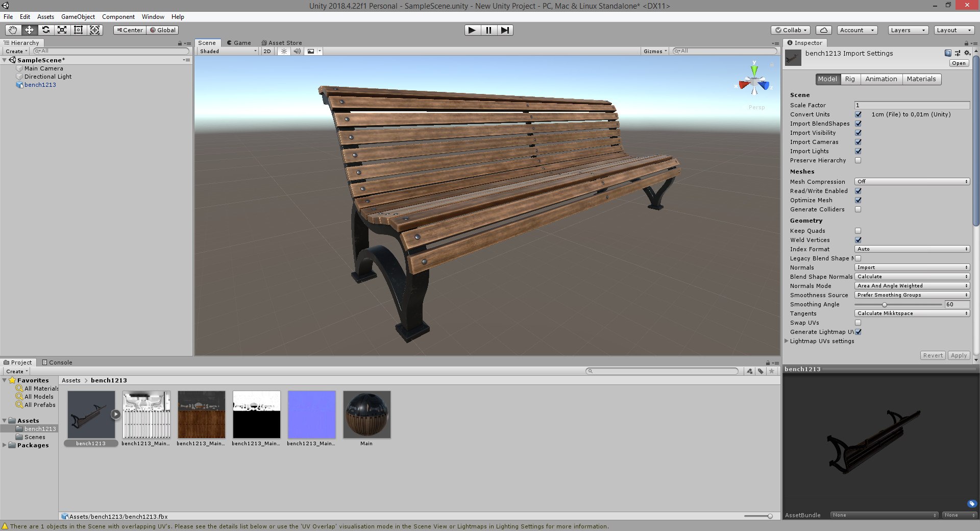
Task: Click search by label tag icon
Action: click(761, 371)
